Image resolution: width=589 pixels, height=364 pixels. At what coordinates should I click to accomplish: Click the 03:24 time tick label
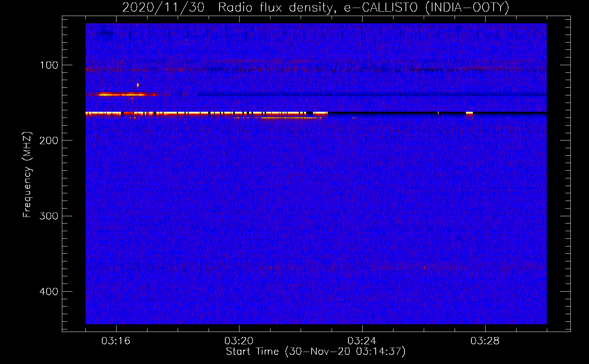(362, 341)
